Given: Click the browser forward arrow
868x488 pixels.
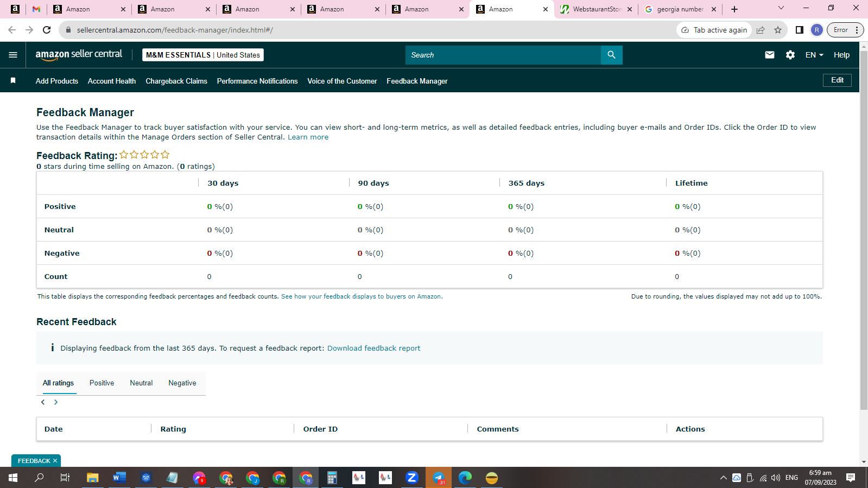Looking at the screenshot, I should pyautogui.click(x=29, y=30).
